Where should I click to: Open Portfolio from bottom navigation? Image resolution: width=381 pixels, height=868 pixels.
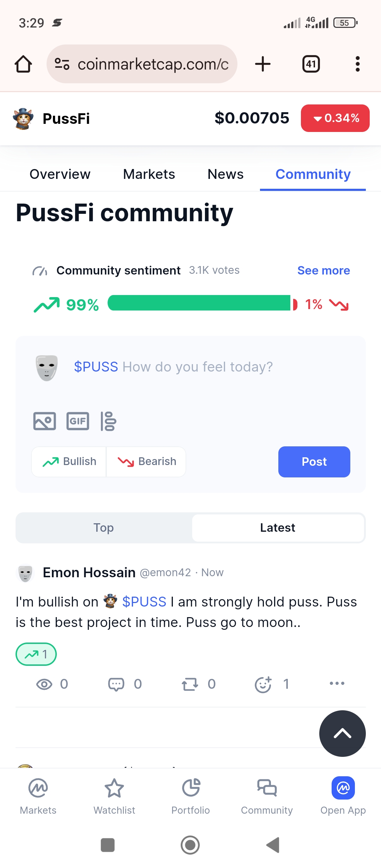[190, 795]
